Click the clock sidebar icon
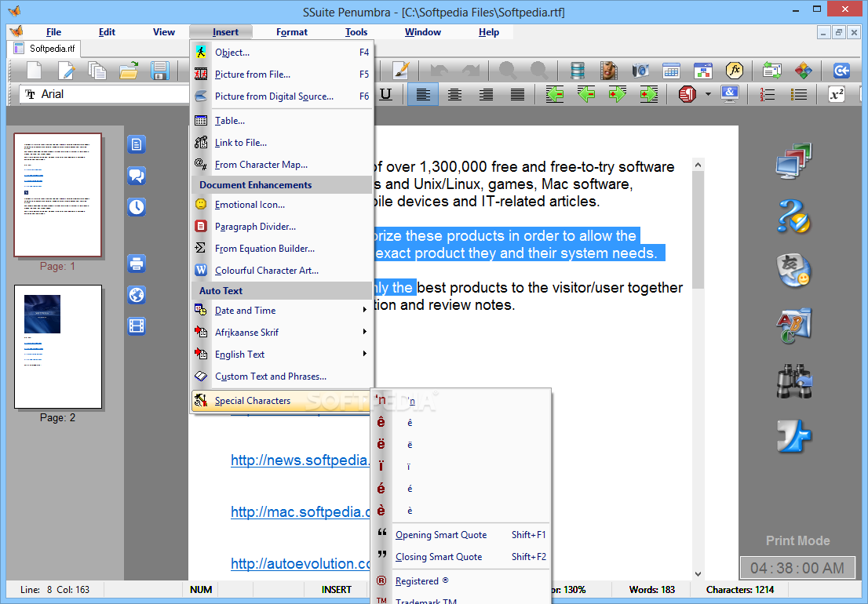 (137, 207)
